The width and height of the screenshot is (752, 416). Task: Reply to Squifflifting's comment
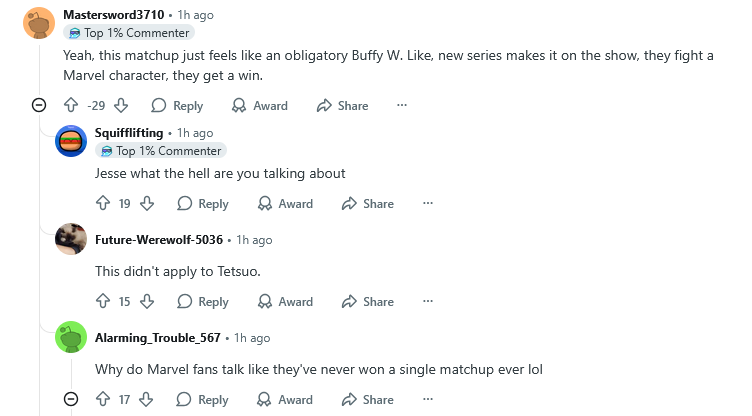[x=203, y=203]
